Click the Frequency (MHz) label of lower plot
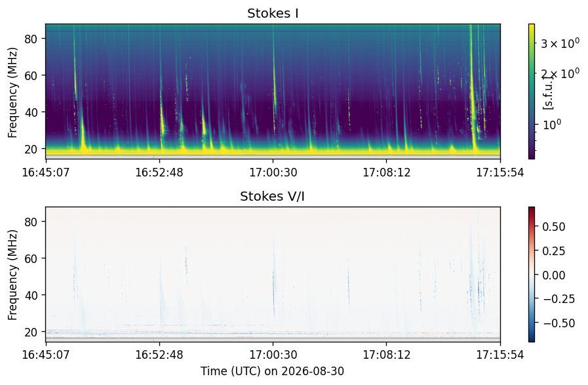Screen dimensions: 588x385 (x=12, y=275)
